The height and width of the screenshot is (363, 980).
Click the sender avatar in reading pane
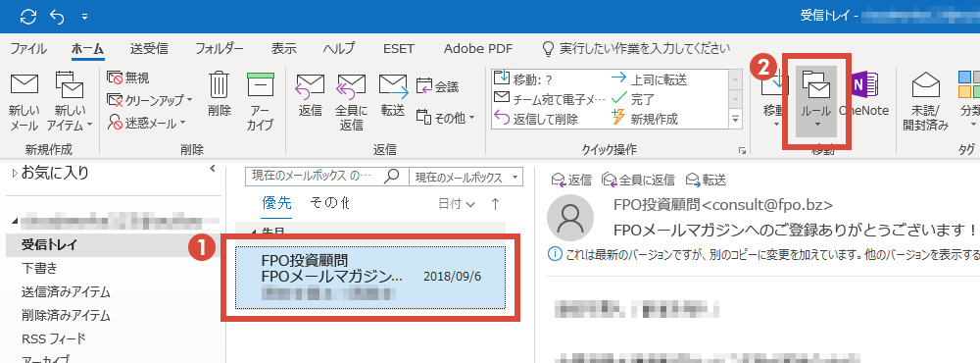coord(570,217)
